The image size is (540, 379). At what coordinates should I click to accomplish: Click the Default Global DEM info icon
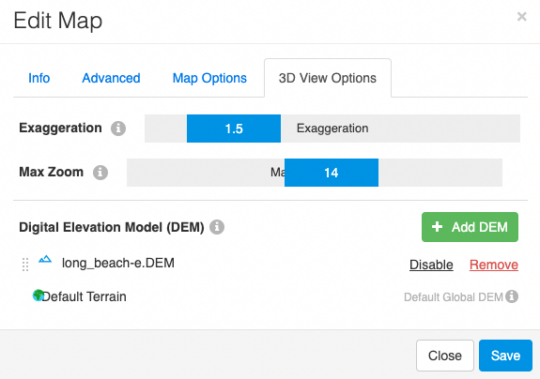[512, 296]
